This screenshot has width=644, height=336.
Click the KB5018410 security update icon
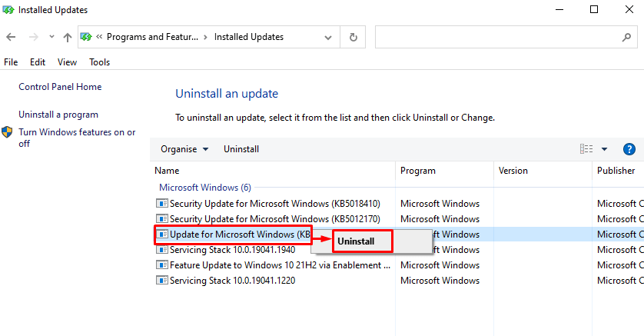(162, 203)
